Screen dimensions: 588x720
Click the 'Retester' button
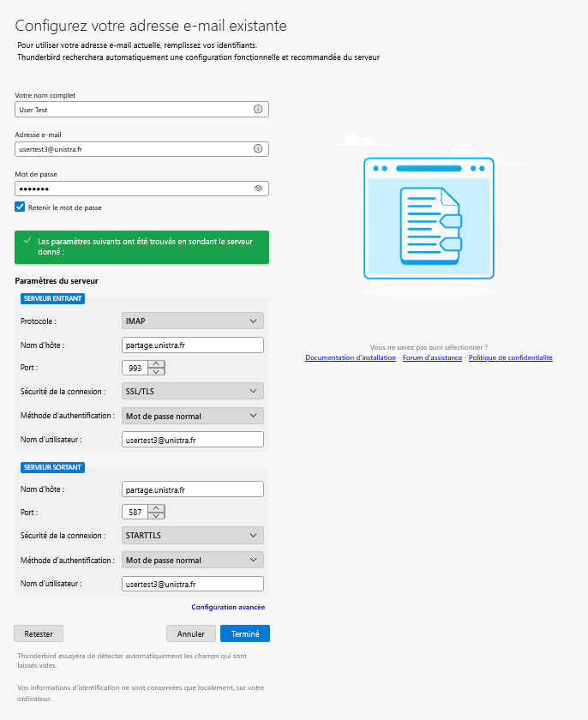click(39, 634)
